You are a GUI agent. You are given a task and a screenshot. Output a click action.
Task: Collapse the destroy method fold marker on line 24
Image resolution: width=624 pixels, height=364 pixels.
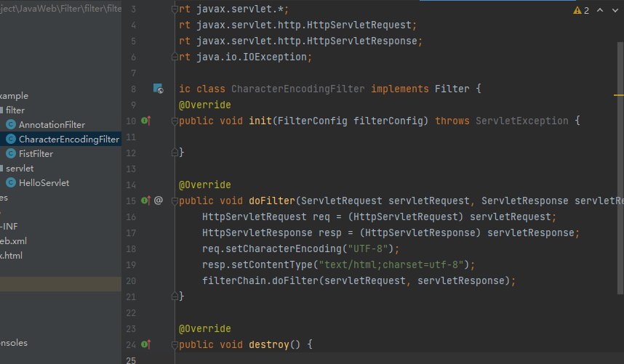(174, 344)
